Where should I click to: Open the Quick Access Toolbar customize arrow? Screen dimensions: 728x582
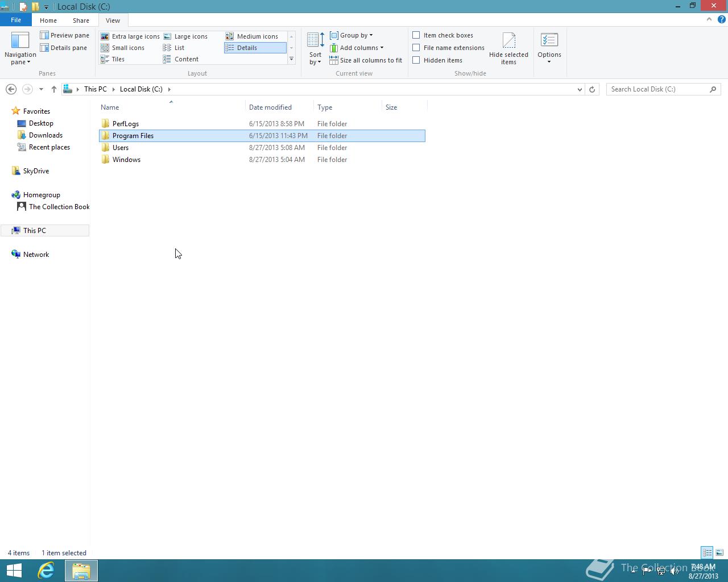(x=46, y=7)
